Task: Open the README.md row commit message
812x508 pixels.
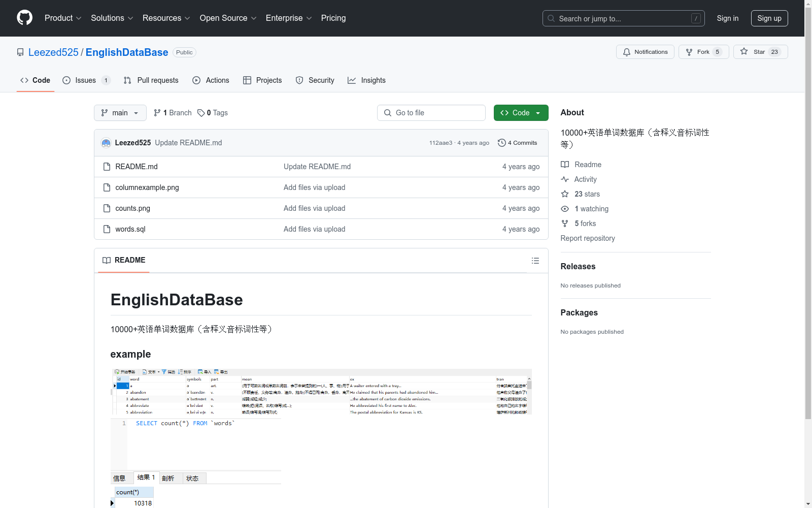Action: pyautogui.click(x=317, y=167)
